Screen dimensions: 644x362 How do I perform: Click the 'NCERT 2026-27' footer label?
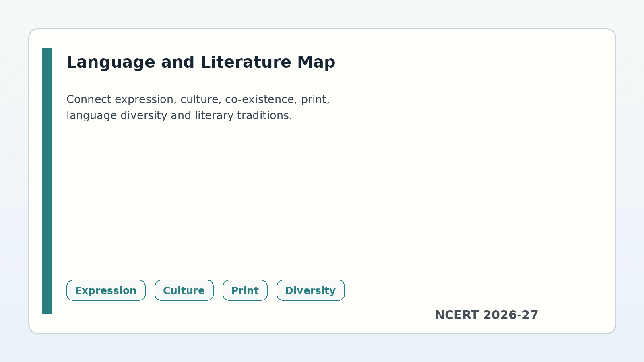486,315
